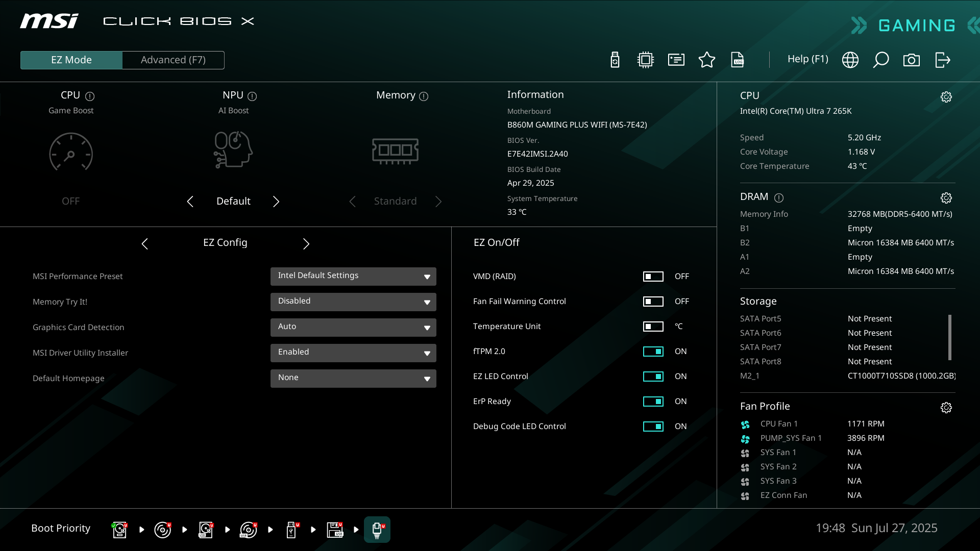Image resolution: width=980 pixels, height=551 pixels.
Task: Open CPU settings gear icon
Action: click(x=946, y=97)
